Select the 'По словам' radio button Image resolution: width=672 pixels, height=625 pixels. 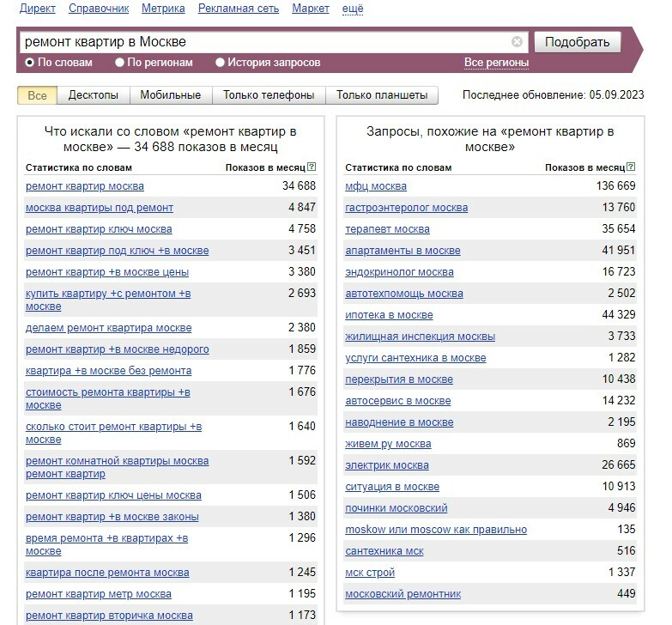pos(30,63)
